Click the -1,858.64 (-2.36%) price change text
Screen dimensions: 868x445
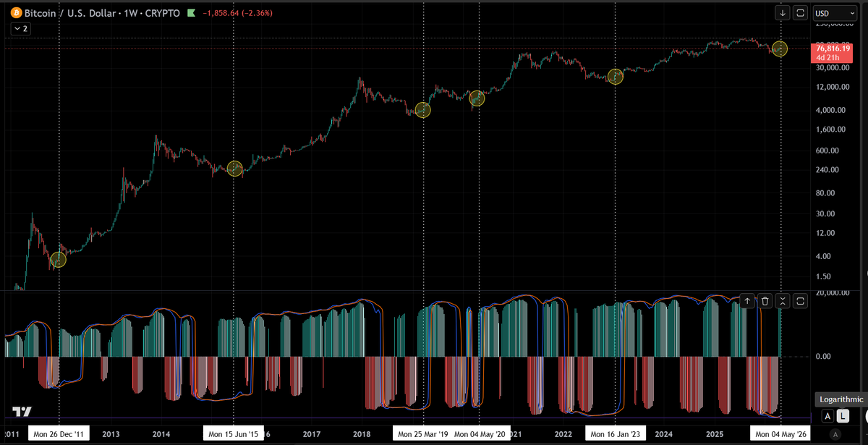pos(237,13)
